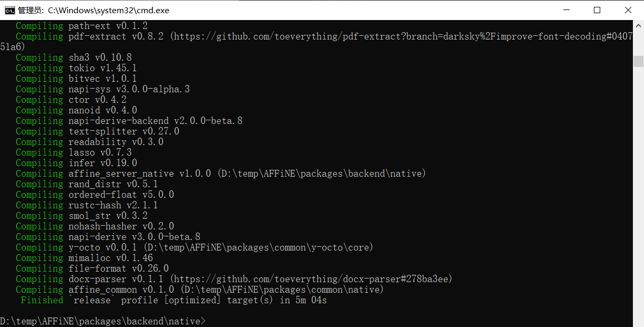Click the scrollbar up arrow

tap(638, 25)
